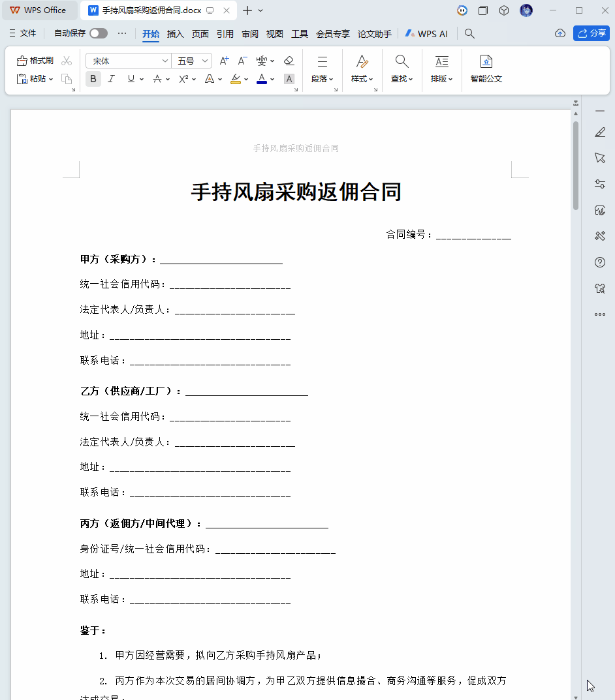The image size is (615, 700).
Task: Open the File (文件) menu
Action: coord(23,33)
